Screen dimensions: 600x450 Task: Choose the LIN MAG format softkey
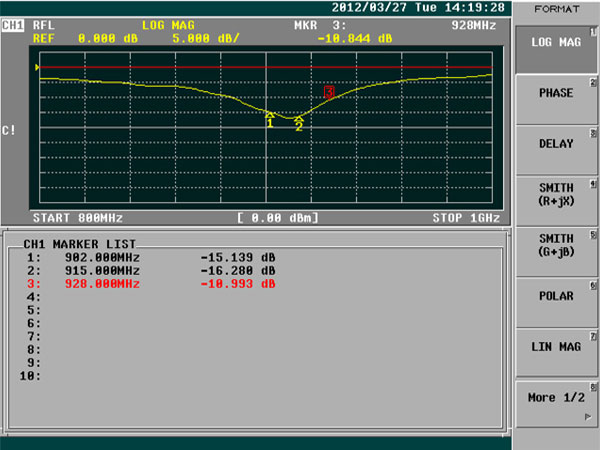point(556,353)
